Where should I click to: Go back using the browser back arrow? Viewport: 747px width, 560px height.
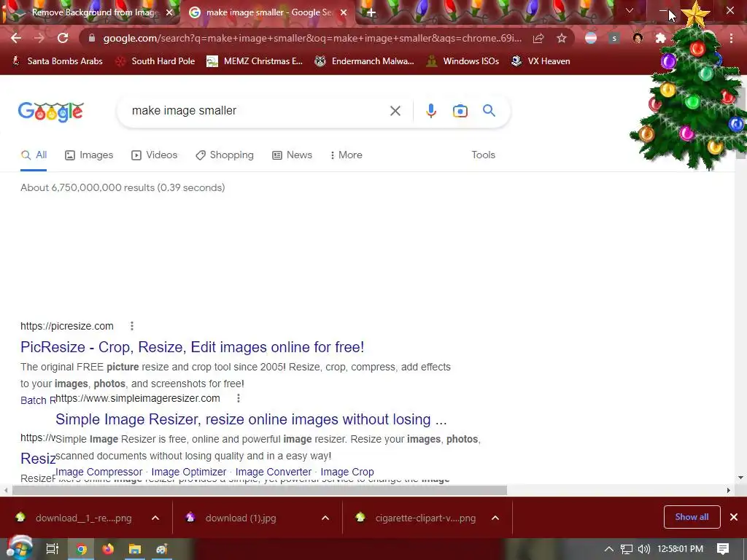pyautogui.click(x=16, y=38)
